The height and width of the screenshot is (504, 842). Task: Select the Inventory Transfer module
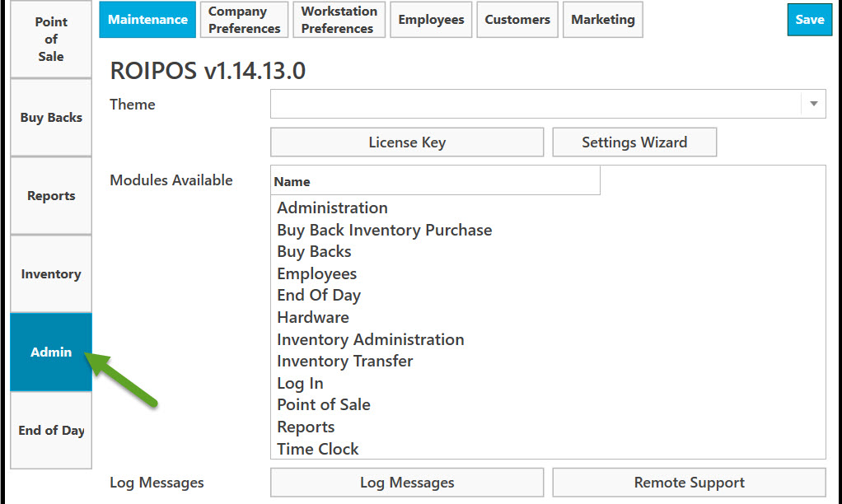pos(344,362)
